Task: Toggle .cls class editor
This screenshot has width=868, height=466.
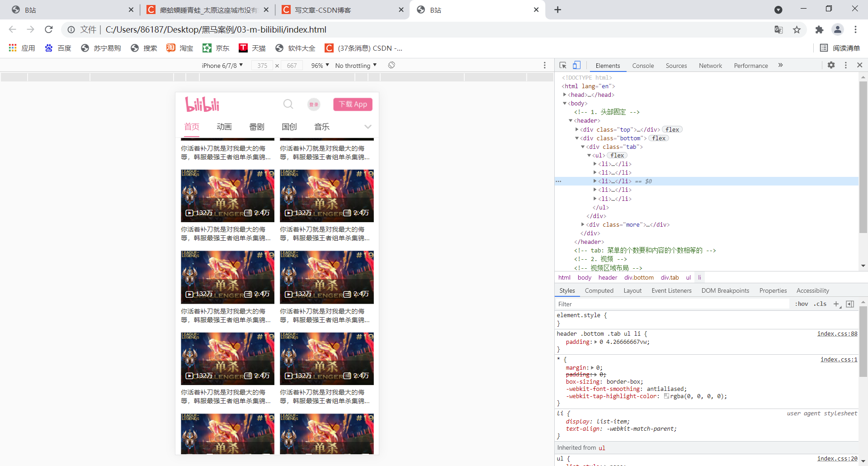Action: [820, 304]
